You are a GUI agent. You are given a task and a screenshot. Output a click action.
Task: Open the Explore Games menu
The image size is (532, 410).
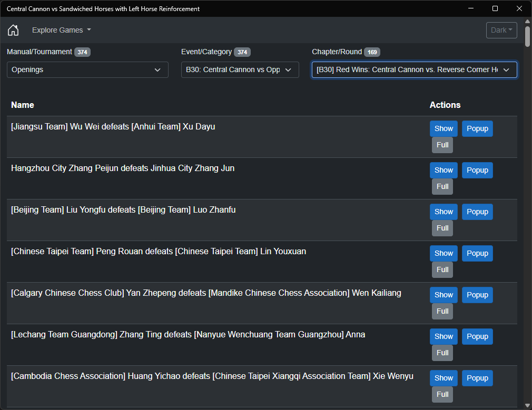pyautogui.click(x=61, y=30)
